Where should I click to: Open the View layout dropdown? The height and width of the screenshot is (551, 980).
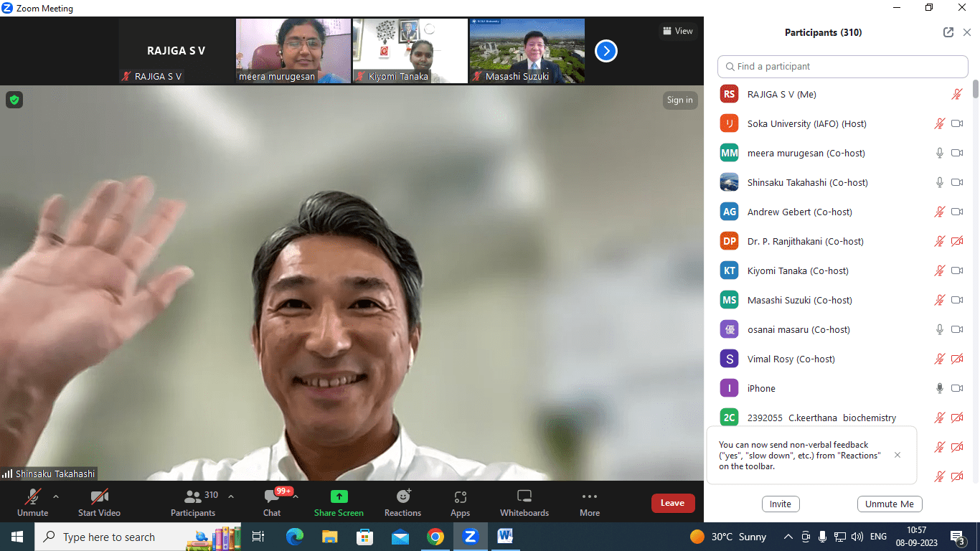(x=678, y=31)
